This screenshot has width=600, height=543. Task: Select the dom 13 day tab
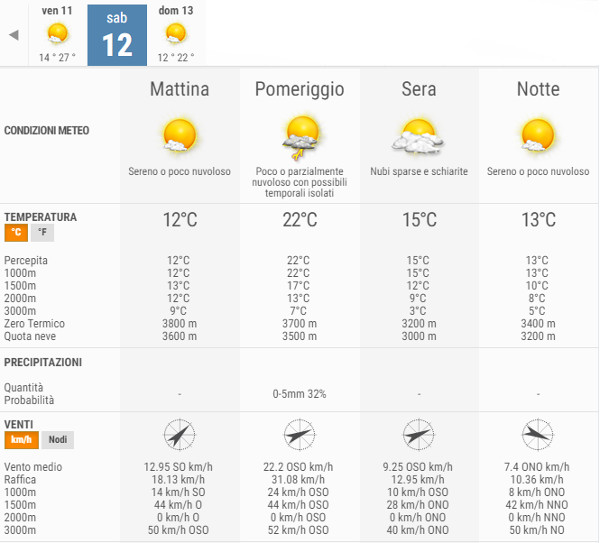(x=176, y=34)
